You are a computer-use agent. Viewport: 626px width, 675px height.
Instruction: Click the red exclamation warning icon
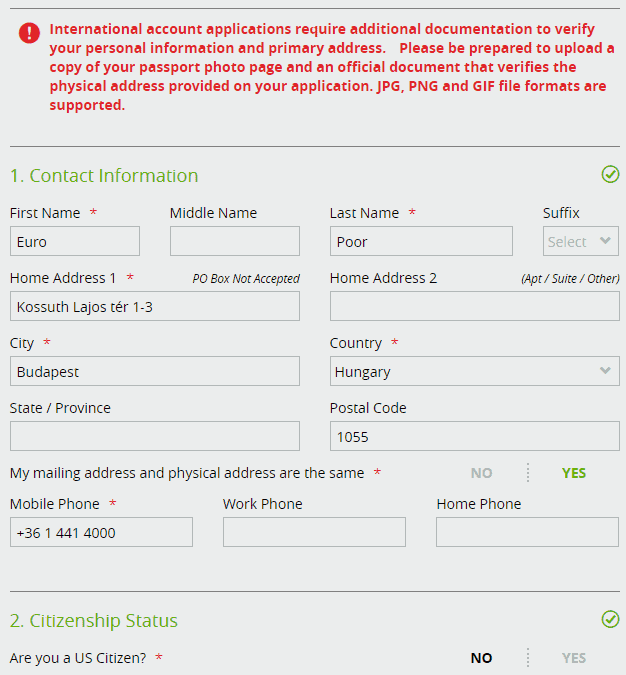point(29,33)
